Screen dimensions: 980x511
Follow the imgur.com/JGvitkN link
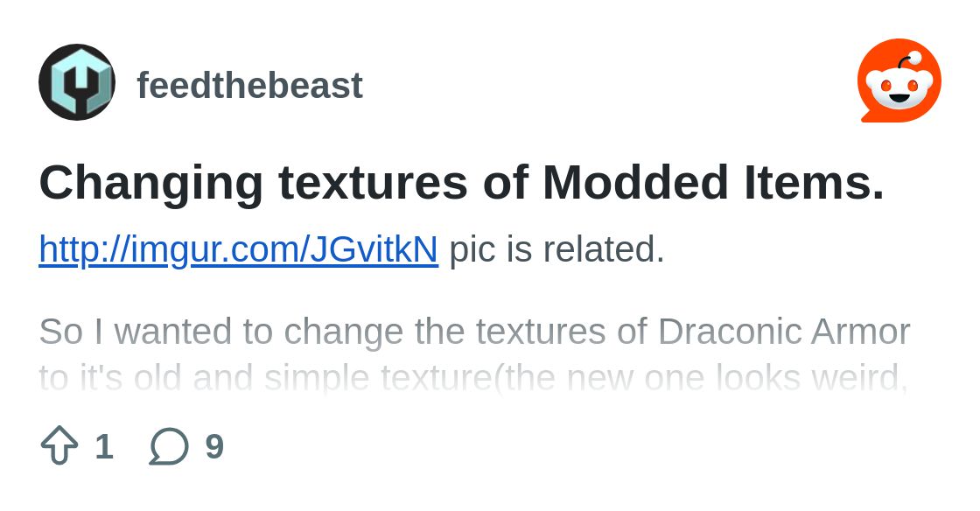tap(239, 249)
